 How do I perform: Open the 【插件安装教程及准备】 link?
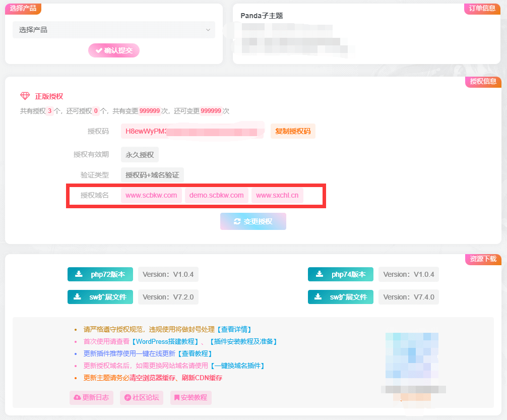click(242, 341)
